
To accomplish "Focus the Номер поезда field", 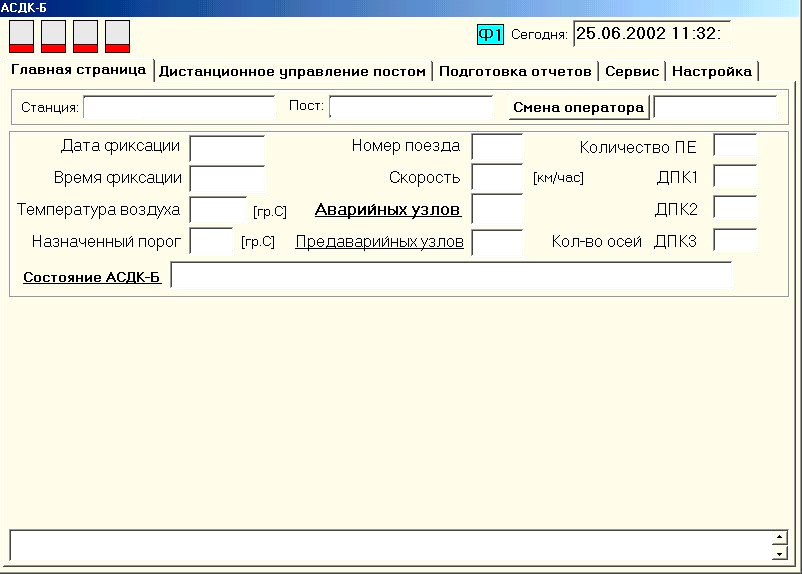I will [x=498, y=147].
